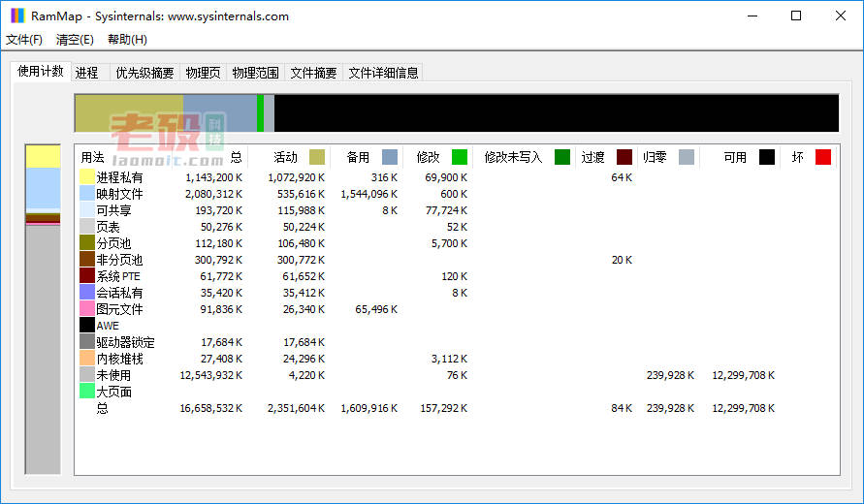Click the purple 会话私有 color box
Screen dimensions: 864x504
click(x=87, y=292)
